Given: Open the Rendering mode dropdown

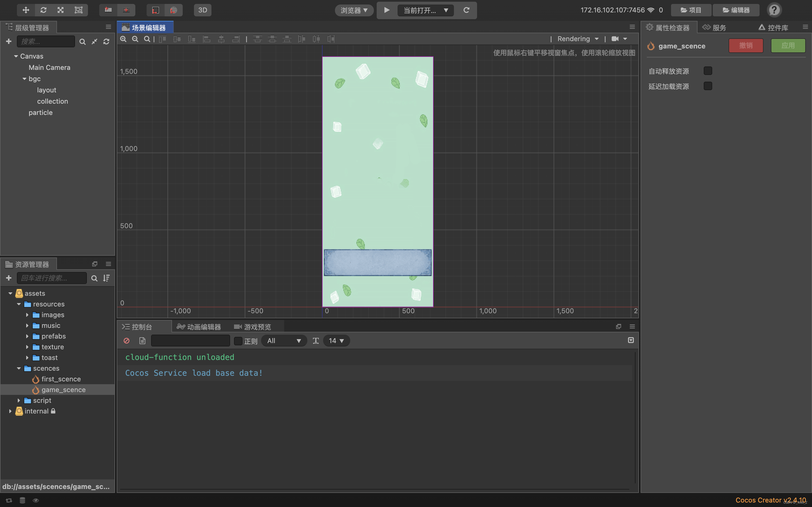Looking at the screenshot, I should click(x=578, y=39).
